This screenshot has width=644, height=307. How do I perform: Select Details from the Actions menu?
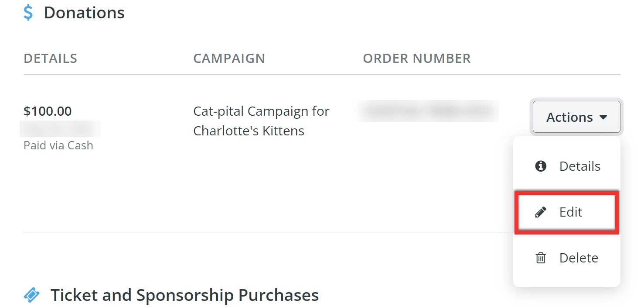580,166
